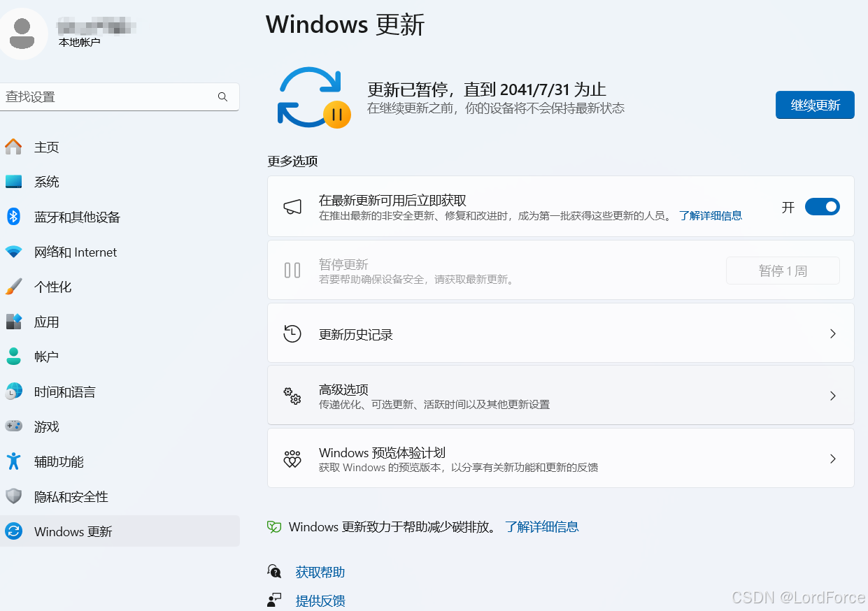Viewport: 868px width, 611px height.
Task: Click the user account avatar icon
Action: click(x=22, y=32)
